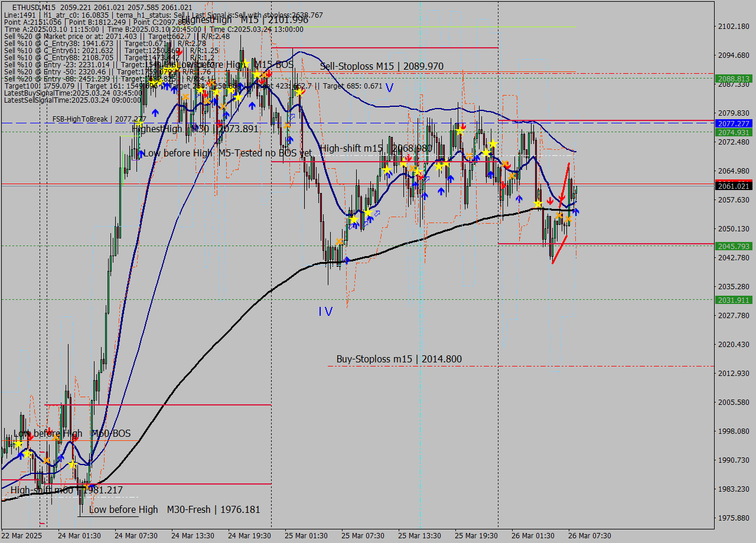The width and height of the screenshot is (756, 543).
Task: Click the black 2061.021 current price label
Action: tap(734, 186)
